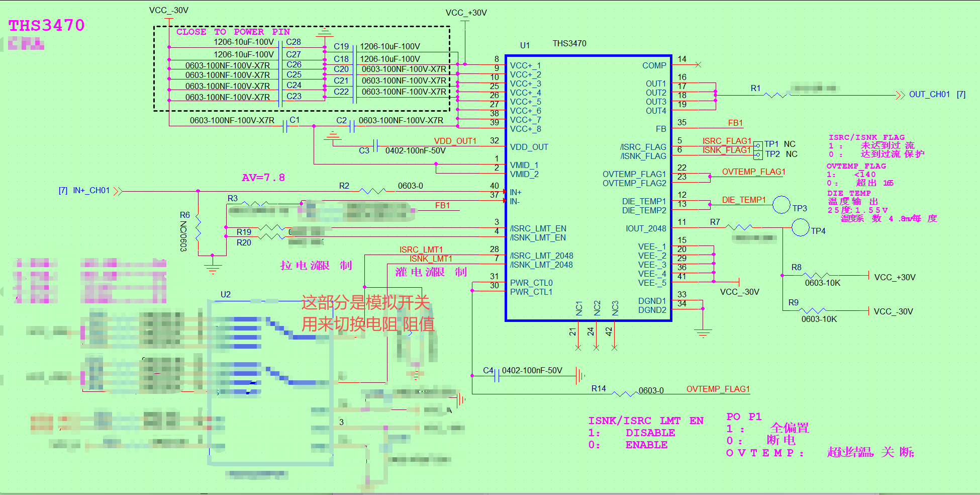980x495 pixels.
Task: Select the VCC_-30V label right of R9
Action: click(x=893, y=311)
